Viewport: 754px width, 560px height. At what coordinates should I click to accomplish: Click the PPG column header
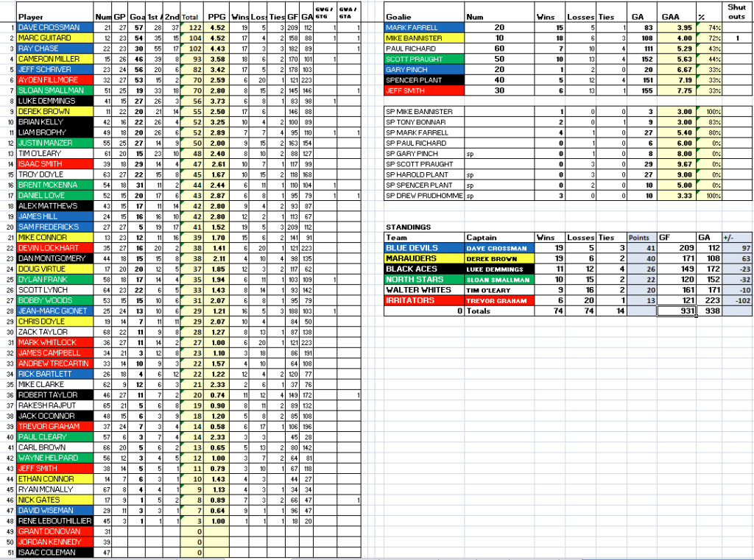click(216, 16)
